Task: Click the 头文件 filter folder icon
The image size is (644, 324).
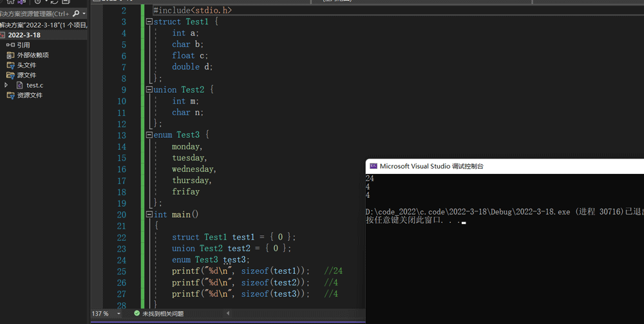Action: (11, 65)
